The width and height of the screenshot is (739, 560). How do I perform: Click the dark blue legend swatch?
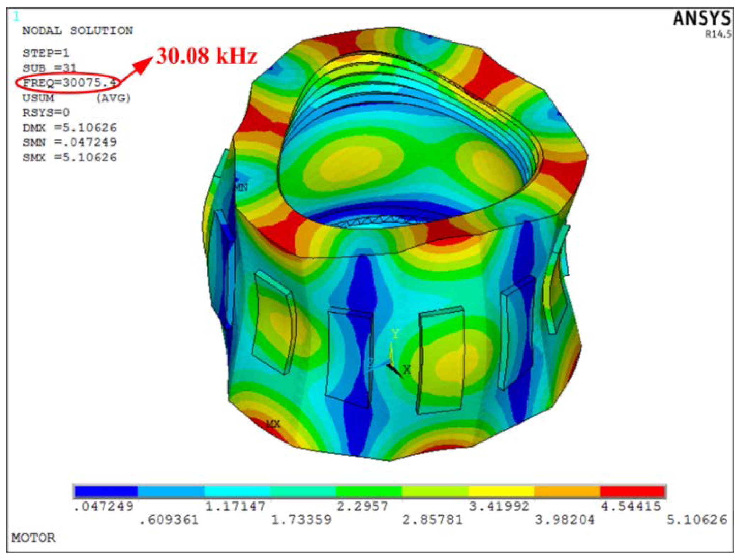coord(106,491)
